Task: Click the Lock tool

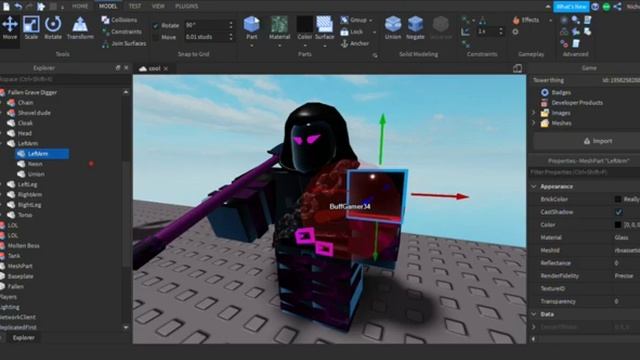Action: tap(352, 31)
